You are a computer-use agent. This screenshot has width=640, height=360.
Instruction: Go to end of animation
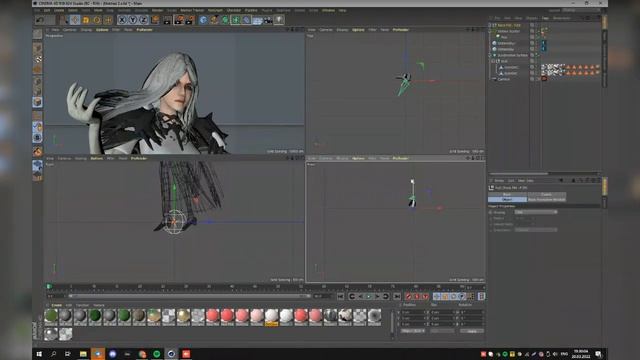pyautogui.click(x=397, y=296)
